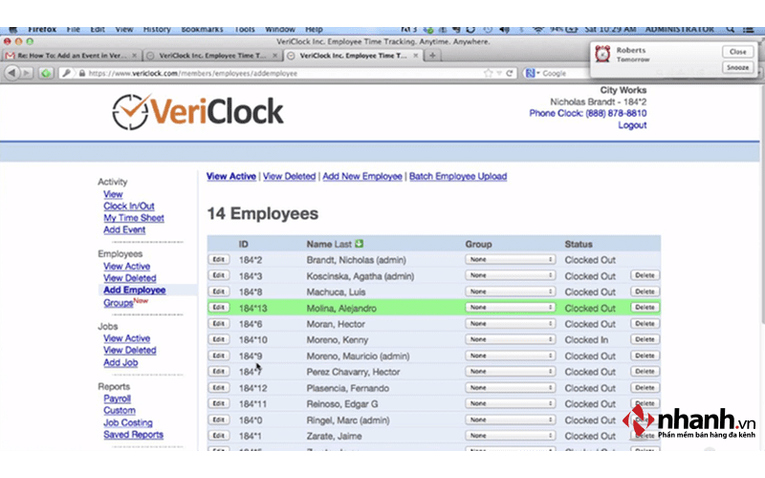This screenshot has height=478, width=765.
Task: Click the green home toolbar icon
Action: point(46,73)
